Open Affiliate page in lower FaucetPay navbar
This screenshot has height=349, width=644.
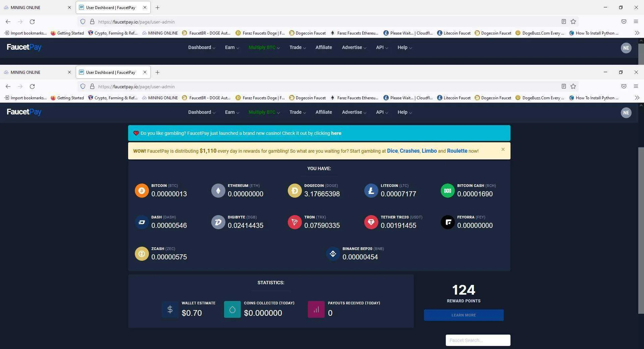tap(324, 112)
